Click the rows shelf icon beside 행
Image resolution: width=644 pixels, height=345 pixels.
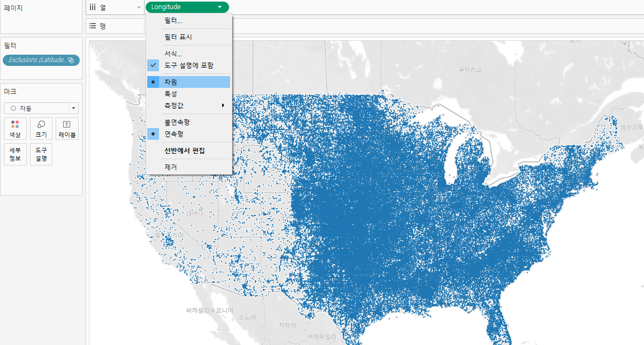pos(93,25)
